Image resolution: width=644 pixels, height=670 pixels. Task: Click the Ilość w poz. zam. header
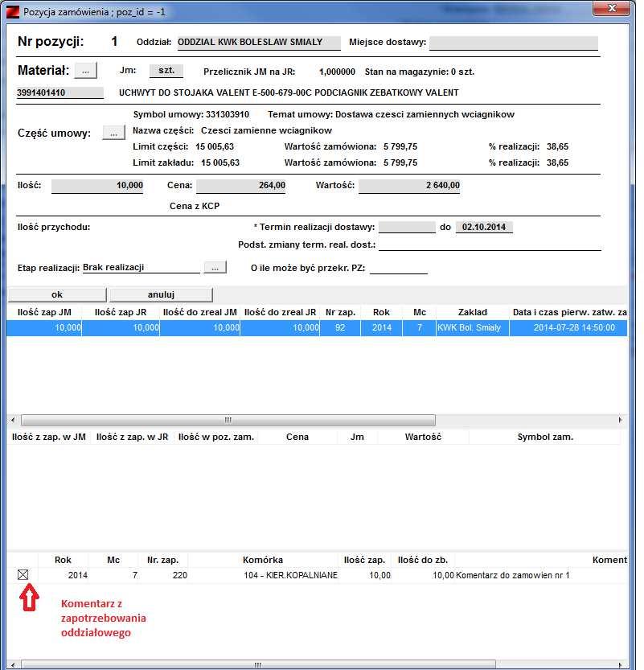coord(216,437)
